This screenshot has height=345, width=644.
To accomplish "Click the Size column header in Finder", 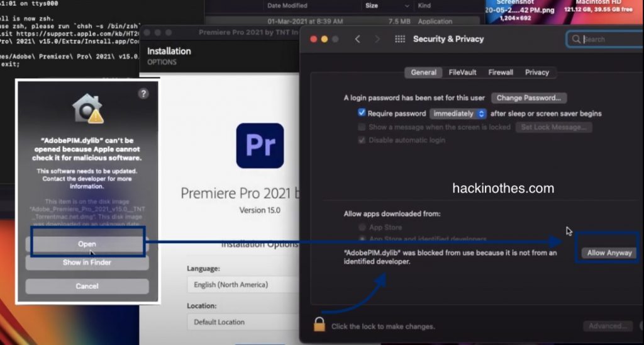I will click(371, 6).
